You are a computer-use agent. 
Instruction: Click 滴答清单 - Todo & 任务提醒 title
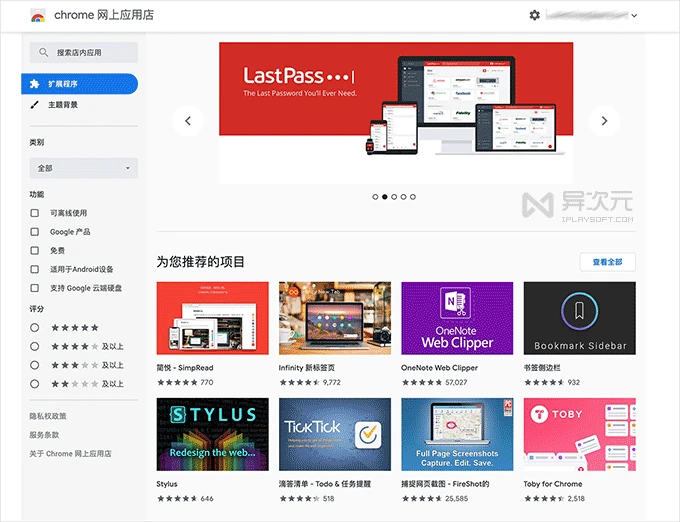point(325,484)
